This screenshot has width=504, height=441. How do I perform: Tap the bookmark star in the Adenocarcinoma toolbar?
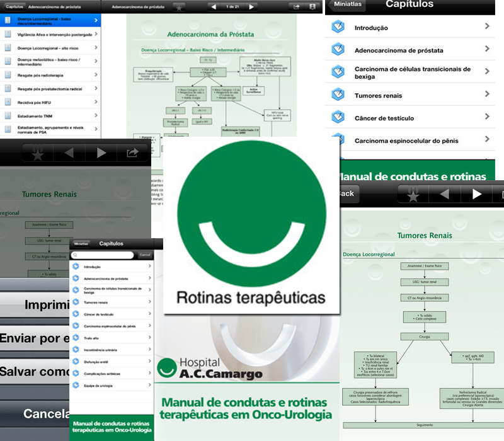click(180, 7)
